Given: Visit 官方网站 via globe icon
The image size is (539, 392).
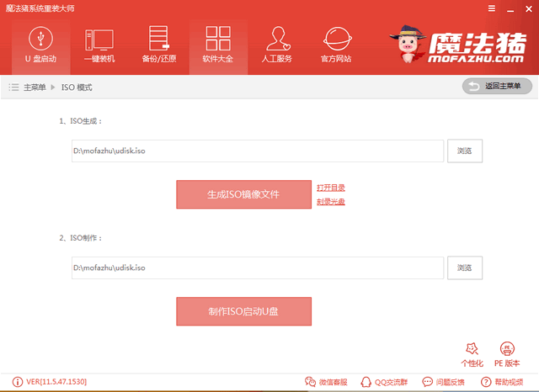Looking at the screenshot, I should pos(336,45).
